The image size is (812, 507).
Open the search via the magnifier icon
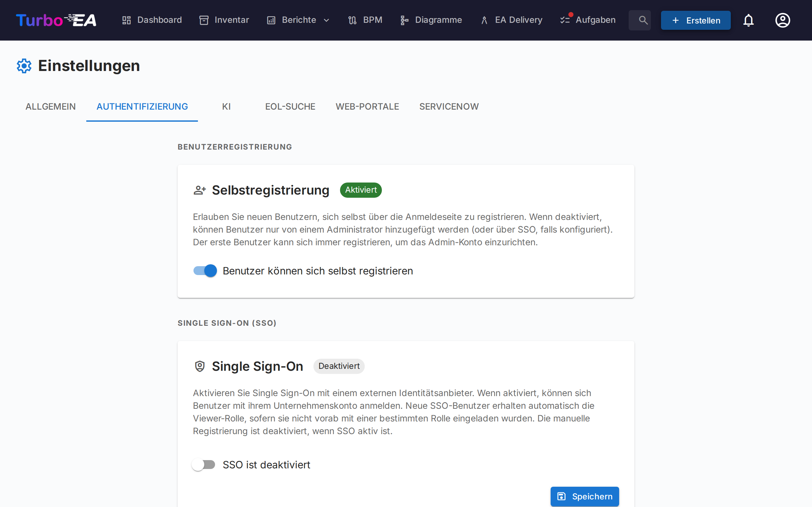pyautogui.click(x=639, y=20)
